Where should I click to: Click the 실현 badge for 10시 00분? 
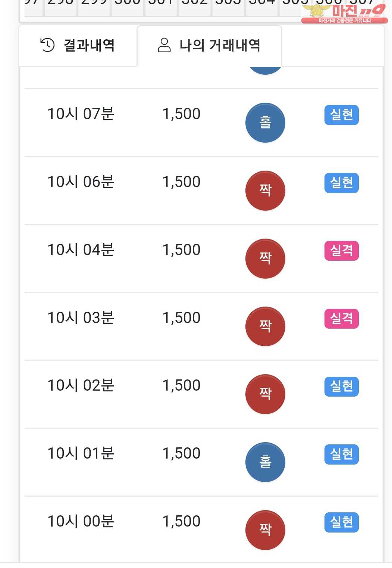coord(341,522)
